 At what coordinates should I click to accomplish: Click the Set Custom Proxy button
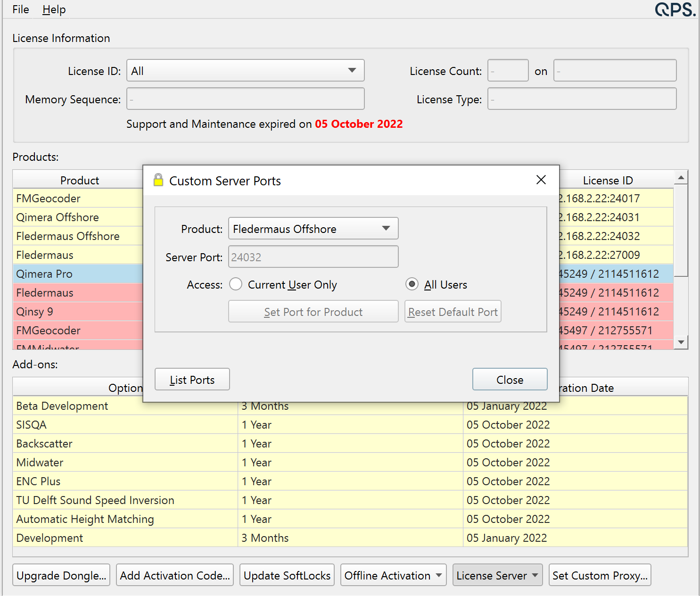tap(600, 575)
